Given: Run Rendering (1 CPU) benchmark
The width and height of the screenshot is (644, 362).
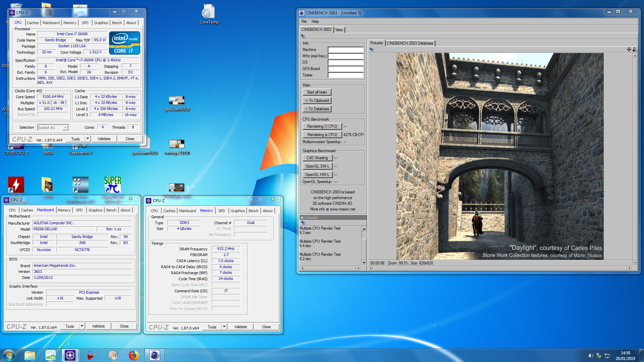Looking at the screenshot, I should 322,126.
